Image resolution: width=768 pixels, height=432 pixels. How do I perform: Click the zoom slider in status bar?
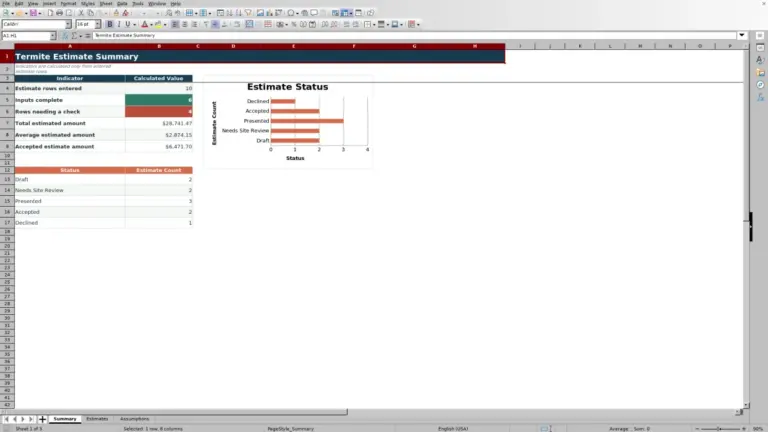[720, 429]
